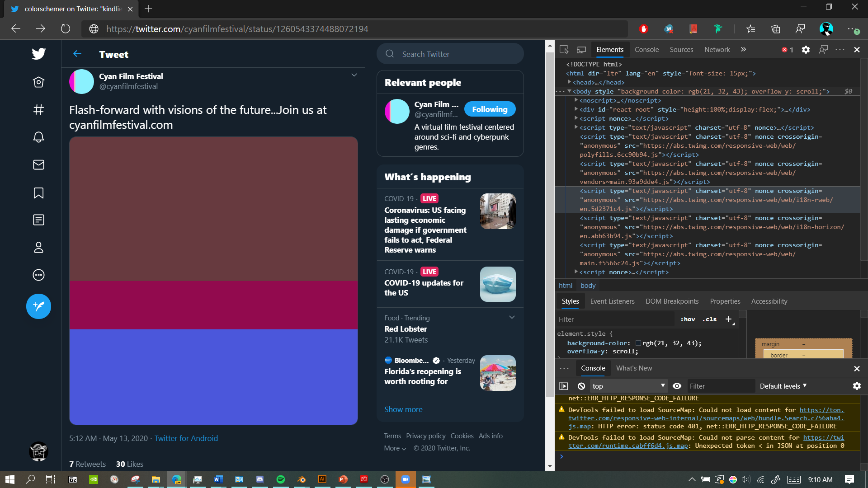The height and width of the screenshot is (488, 868).
Task: Click the live expression eye icon
Action: tap(677, 386)
